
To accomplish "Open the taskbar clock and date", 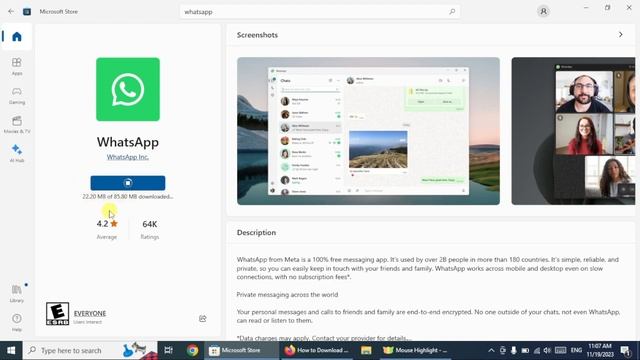I will coord(600,350).
